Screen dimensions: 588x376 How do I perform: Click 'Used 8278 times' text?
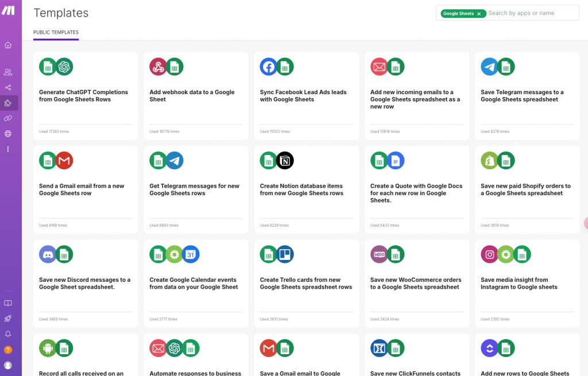click(495, 131)
